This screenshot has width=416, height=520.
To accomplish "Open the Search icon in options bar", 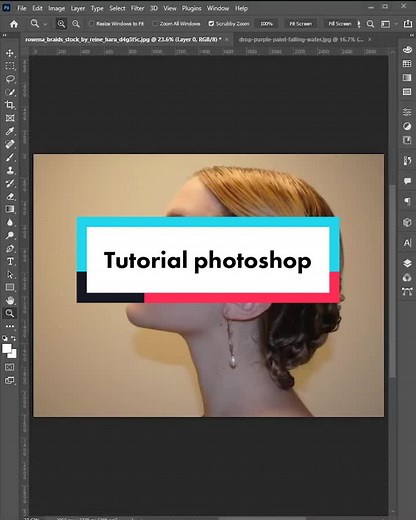I will pos(370,24).
